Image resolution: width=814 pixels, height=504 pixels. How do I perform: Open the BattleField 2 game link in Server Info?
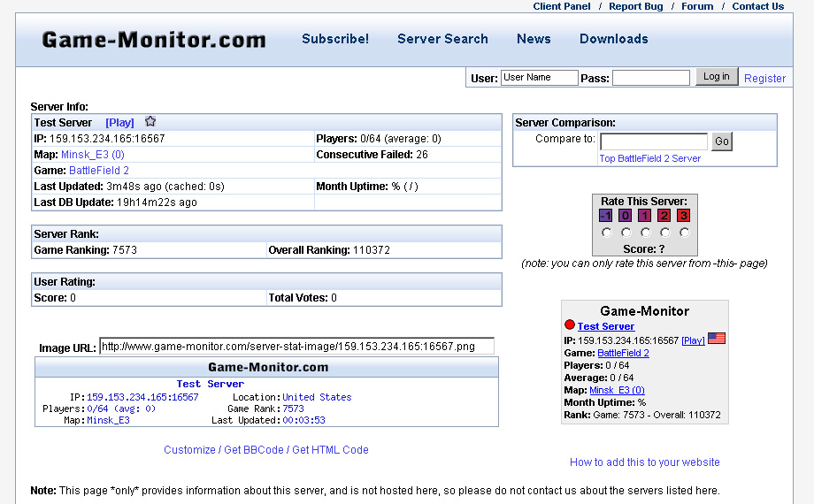tap(98, 171)
